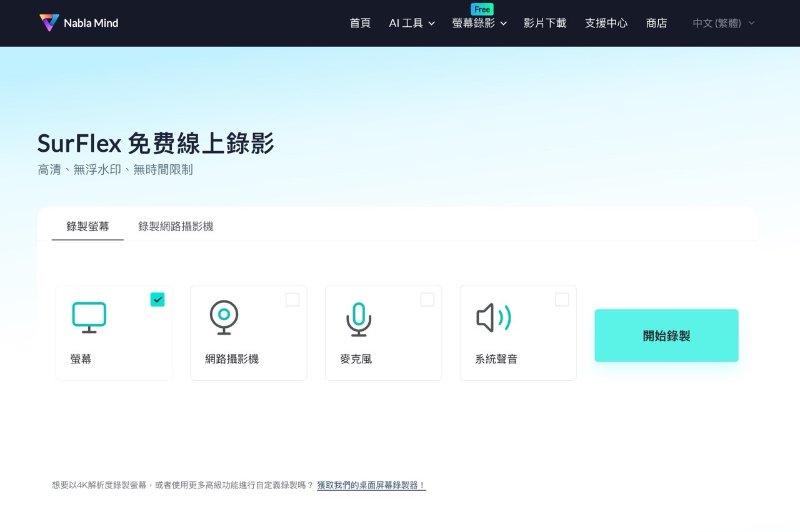
Task: Open the 獲取我們的桌面屏幕錄製器 link
Action: [x=371, y=485]
